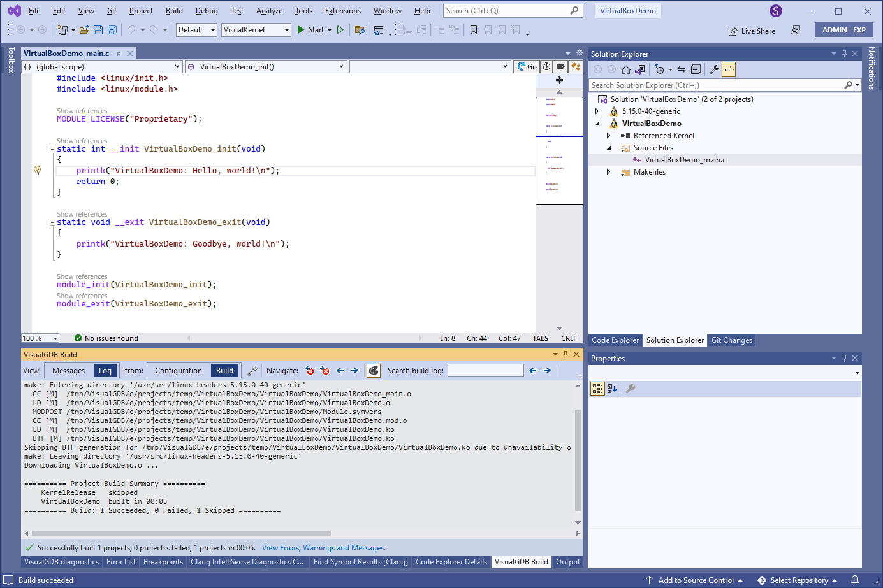Click the Search Solution Explorer field
883x588 pixels.
(x=717, y=85)
